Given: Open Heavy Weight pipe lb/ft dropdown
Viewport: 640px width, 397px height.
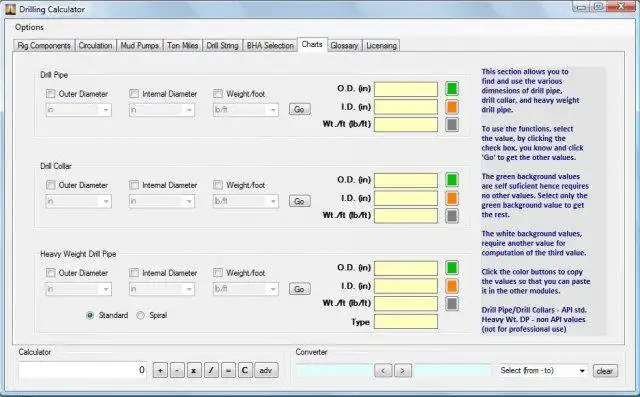Looking at the screenshot, I should coord(246,289).
